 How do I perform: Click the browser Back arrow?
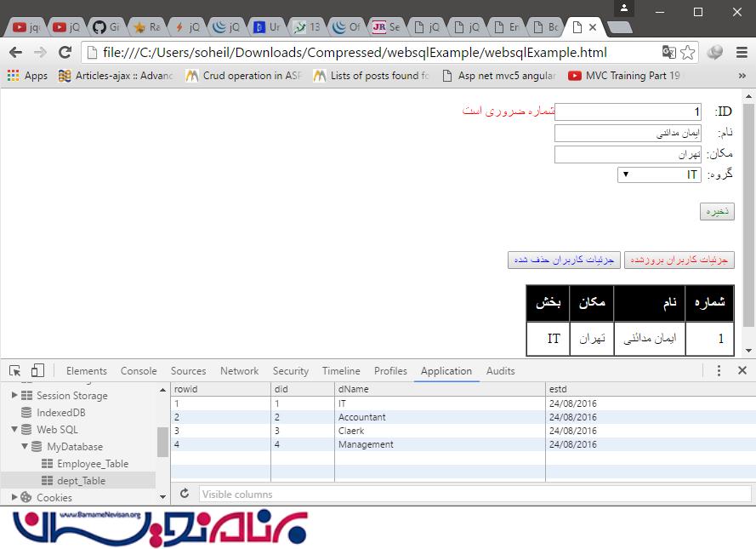(x=16, y=52)
